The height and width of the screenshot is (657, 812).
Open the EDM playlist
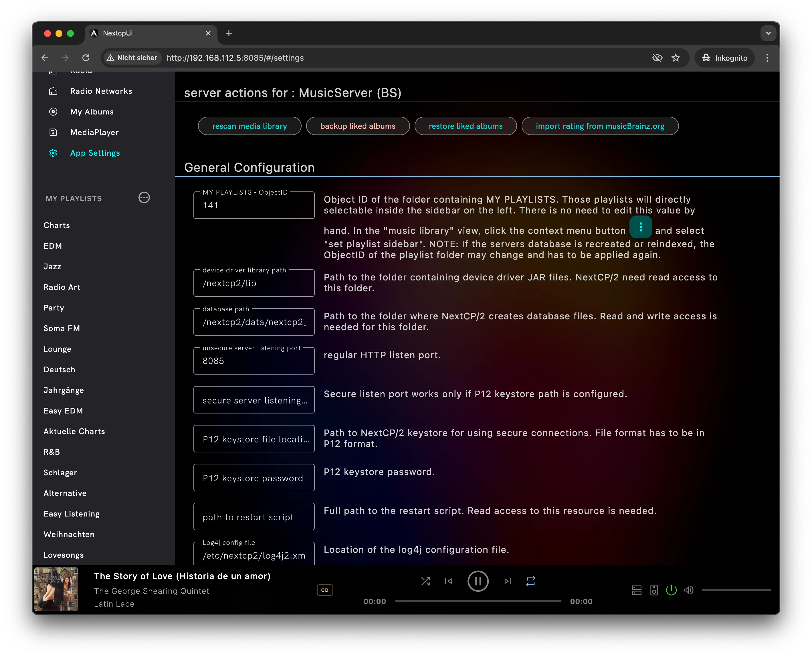(53, 246)
